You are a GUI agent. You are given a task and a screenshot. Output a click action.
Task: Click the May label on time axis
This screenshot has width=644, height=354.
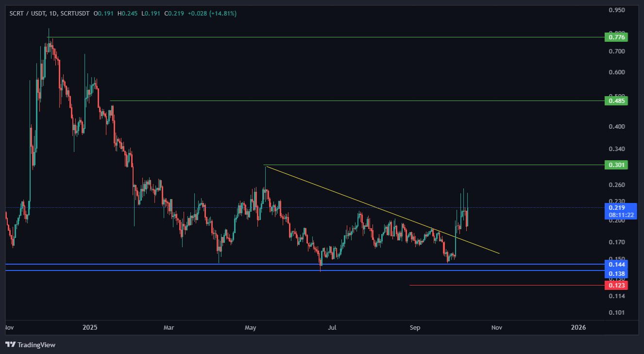coord(251,328)
